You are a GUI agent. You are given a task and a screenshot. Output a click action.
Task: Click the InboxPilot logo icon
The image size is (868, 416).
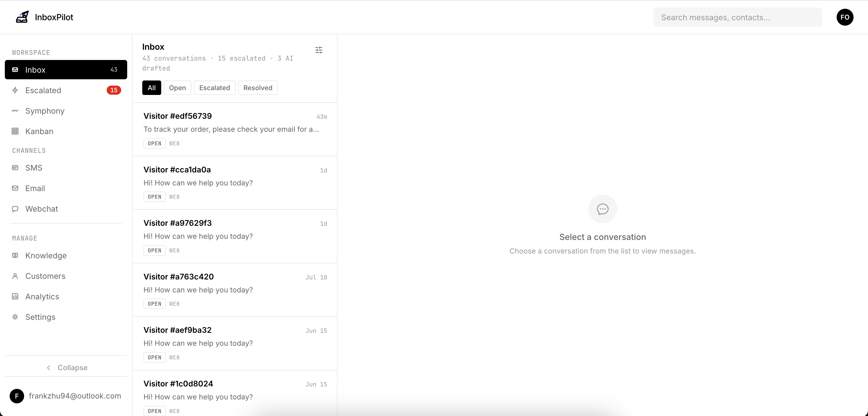tap(22, 17)
